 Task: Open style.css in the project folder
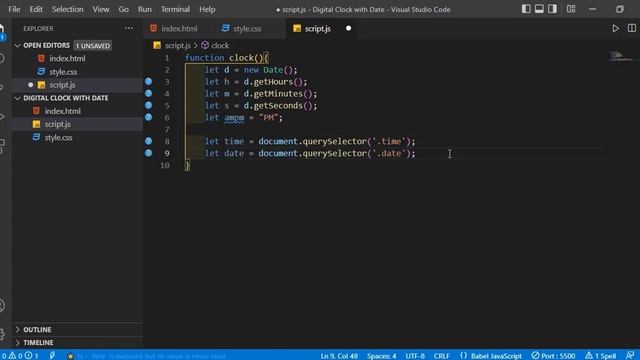(x=78, y=138)
